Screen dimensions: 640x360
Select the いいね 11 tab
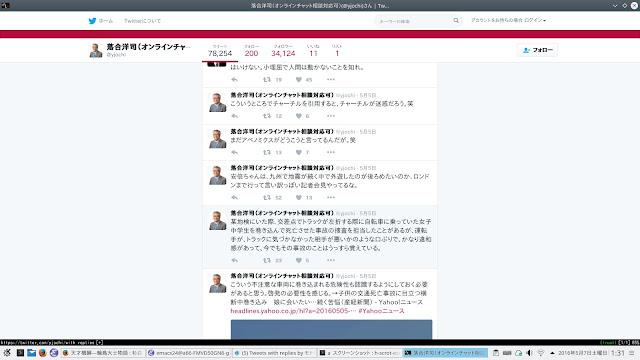coord(313,51)
